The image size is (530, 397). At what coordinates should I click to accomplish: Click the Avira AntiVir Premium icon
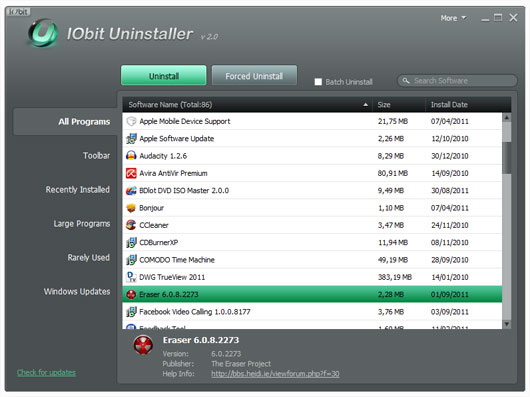point(131,173)
